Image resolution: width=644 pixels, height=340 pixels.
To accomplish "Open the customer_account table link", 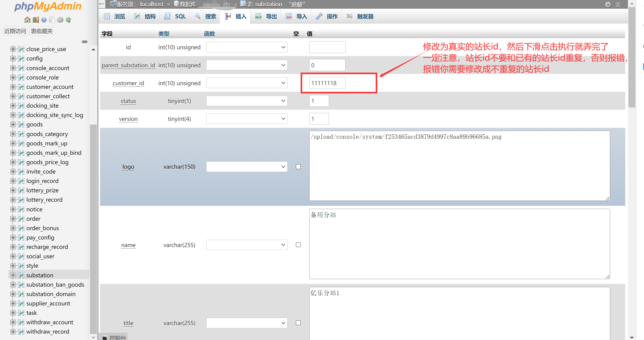I will point(50,87).
